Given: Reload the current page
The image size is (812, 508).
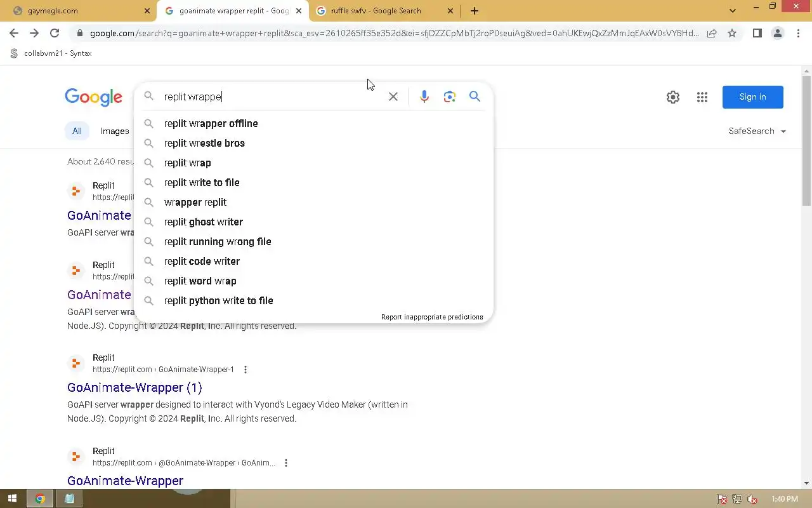Looking at the screenshot, I should click(x=55, y=33).
